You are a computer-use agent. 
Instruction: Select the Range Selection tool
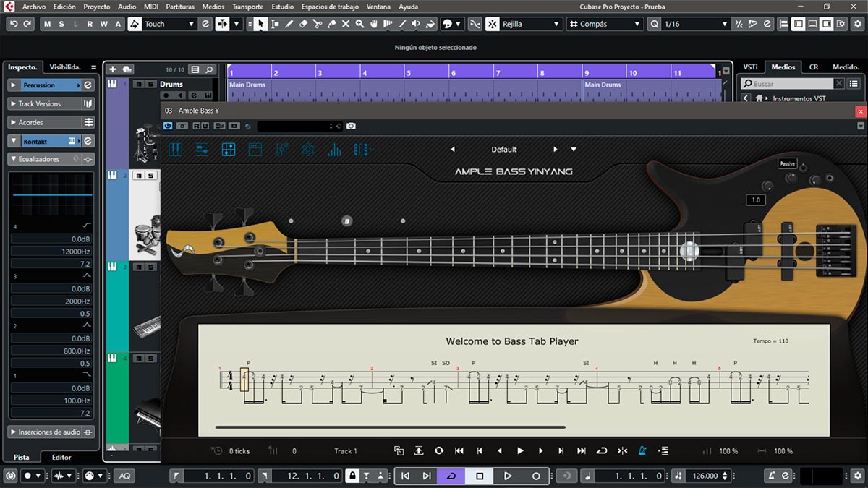pos(275,24)
